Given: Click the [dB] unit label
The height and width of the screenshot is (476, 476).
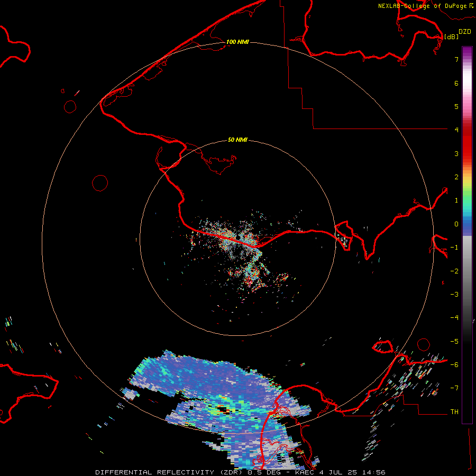Looking at the screenshot, I should 451,36.
